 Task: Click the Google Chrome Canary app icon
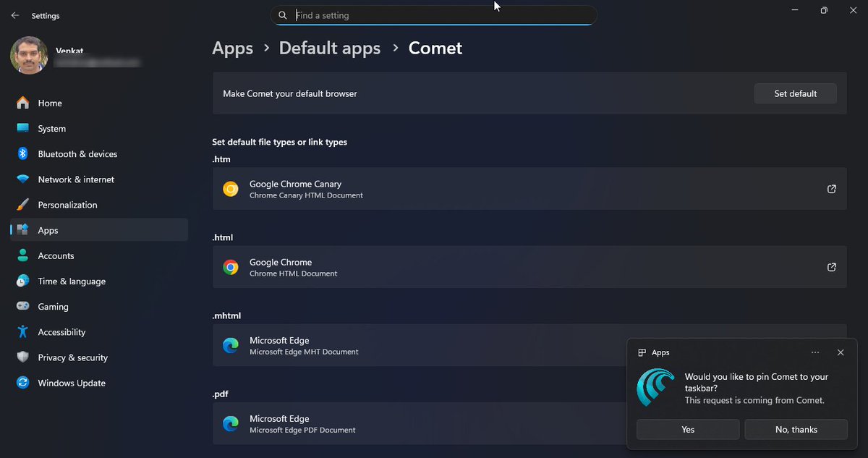230,189
